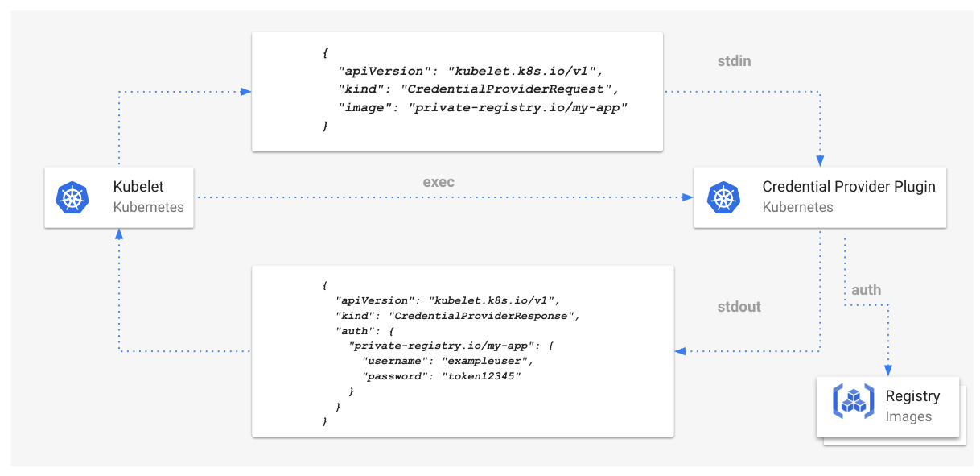
Task: Click the Registry title text
Action: point(912,396)
